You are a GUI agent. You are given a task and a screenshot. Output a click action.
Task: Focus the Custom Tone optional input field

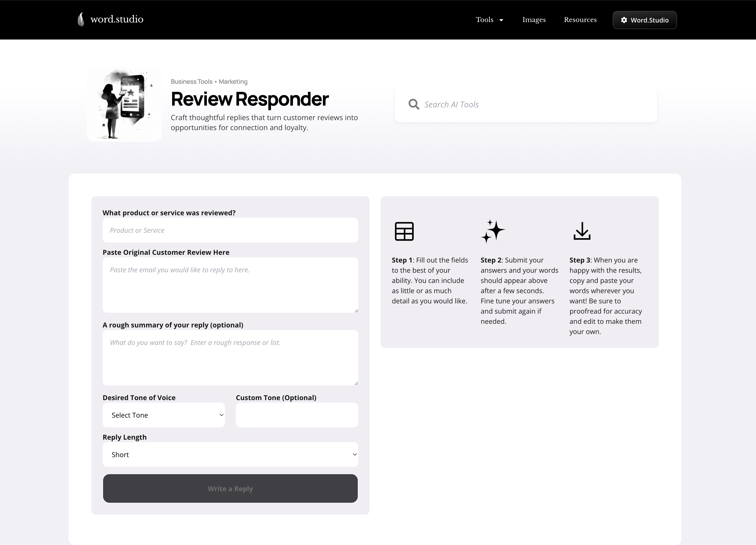coord(297,415)
